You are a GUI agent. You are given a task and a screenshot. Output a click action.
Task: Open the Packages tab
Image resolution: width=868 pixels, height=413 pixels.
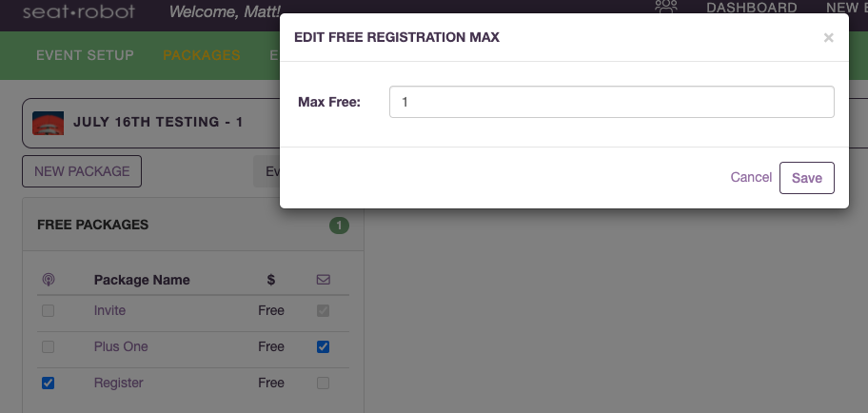(202, 55)
